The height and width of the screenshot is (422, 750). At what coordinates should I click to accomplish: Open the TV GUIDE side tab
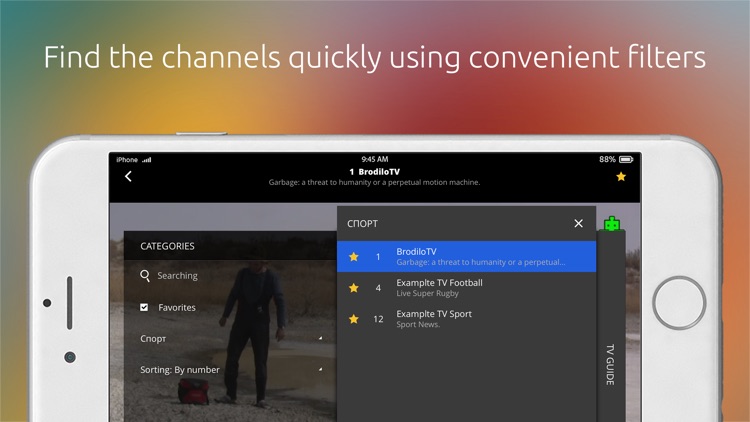[x=610, y=365]
